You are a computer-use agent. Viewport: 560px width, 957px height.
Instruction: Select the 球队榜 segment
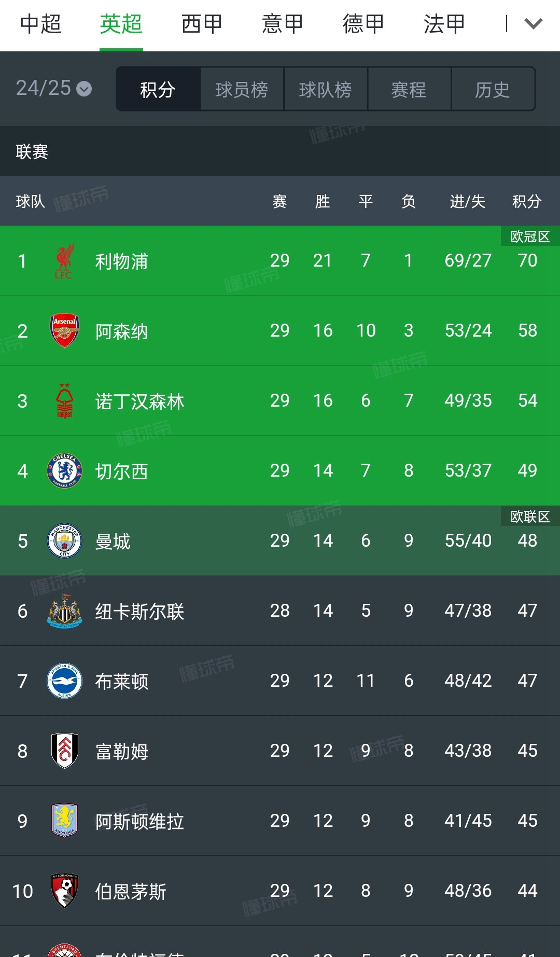tap(326, 89)
